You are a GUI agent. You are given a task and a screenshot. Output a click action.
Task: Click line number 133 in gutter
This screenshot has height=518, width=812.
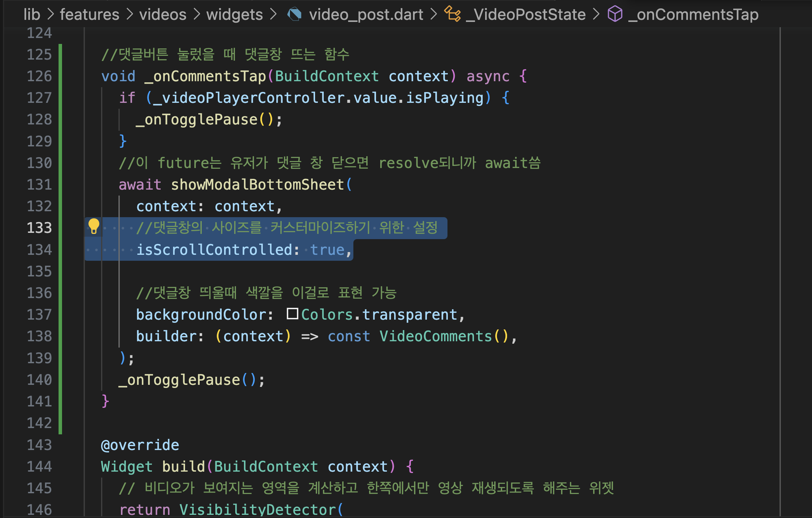[x=39, y=228]
